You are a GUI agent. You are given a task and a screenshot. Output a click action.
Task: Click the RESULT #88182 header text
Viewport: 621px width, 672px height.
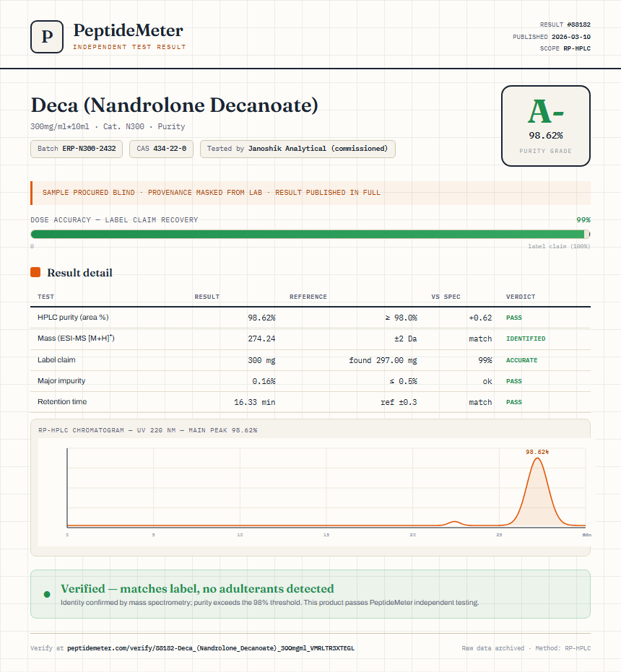tap(565, 25)
